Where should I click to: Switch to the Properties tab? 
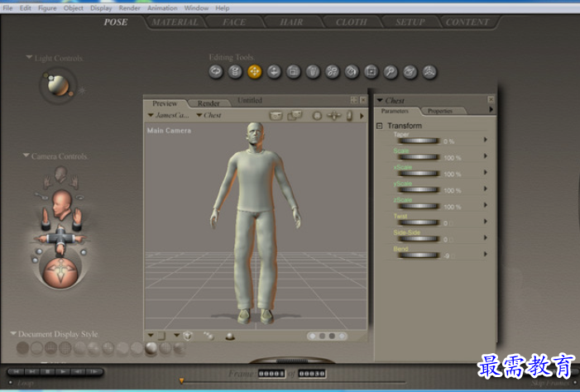(x=439, y=111)
